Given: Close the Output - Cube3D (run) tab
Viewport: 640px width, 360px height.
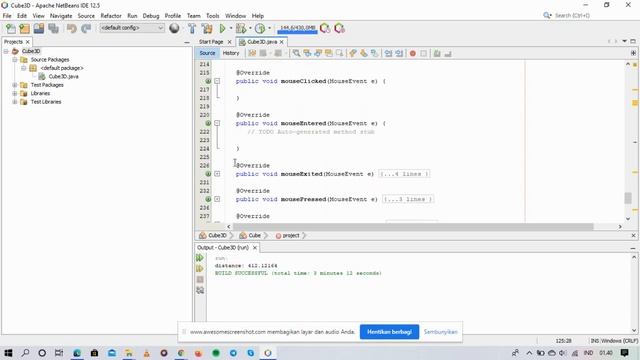Looking at the screenshot, I should (x=255, y=248).
